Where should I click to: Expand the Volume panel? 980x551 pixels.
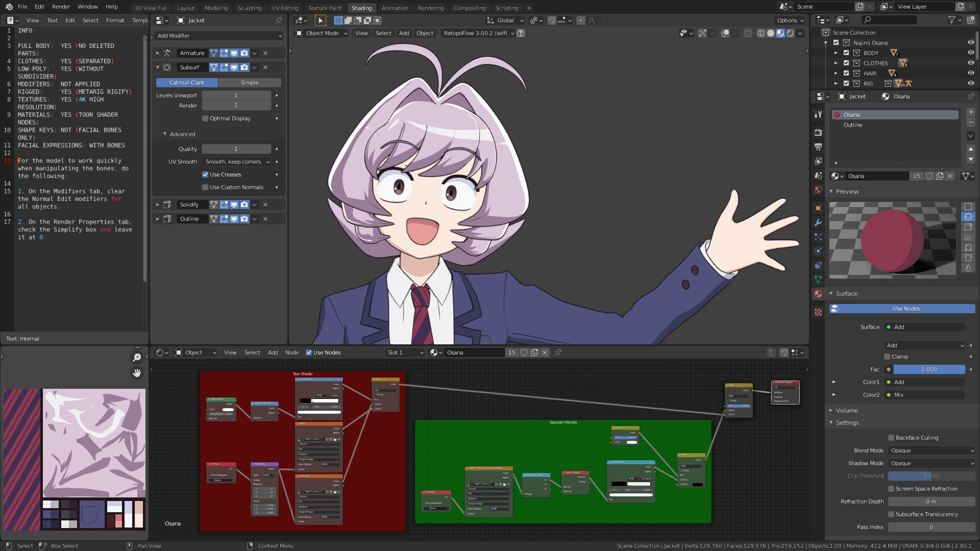tap(831, 410)
